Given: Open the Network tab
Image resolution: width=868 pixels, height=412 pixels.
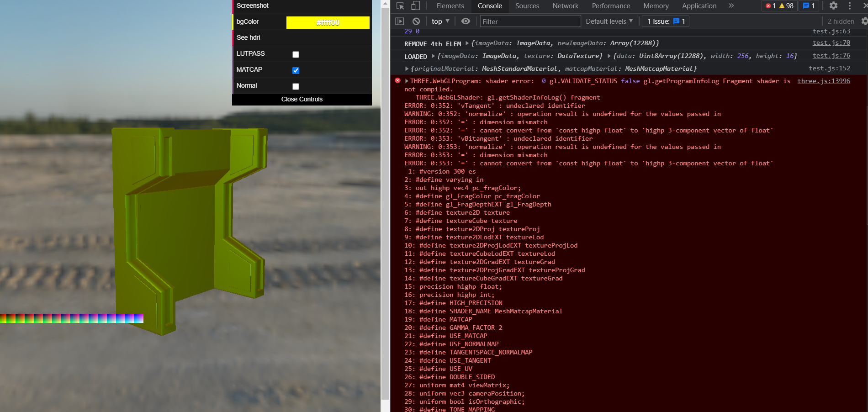Looking at the screenshot, I should point(566,6).
